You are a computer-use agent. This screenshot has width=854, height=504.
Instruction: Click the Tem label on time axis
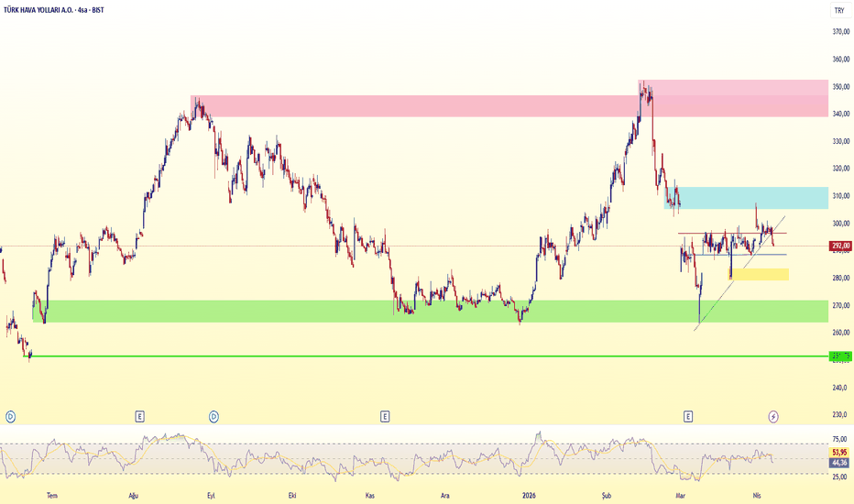pos(51,495)
